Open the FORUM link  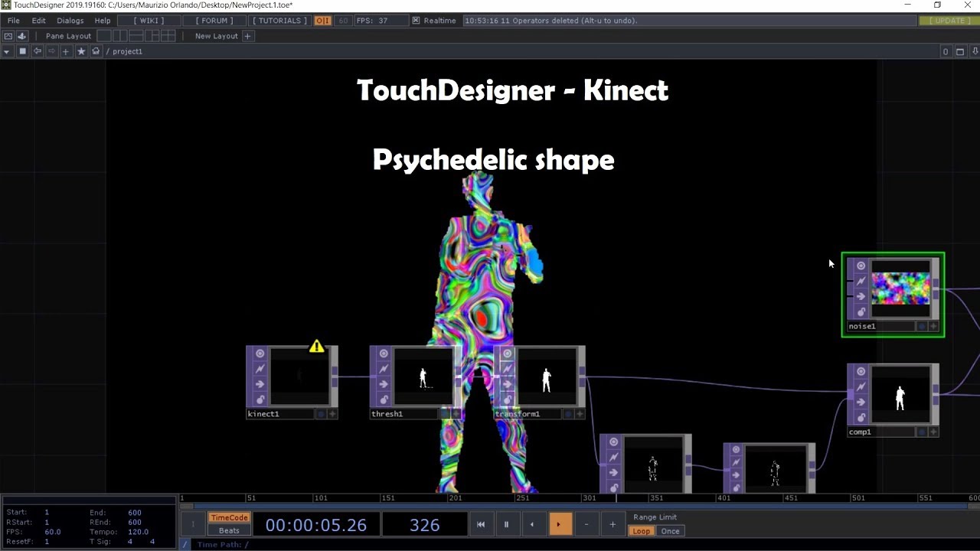(x=214, y=21)
